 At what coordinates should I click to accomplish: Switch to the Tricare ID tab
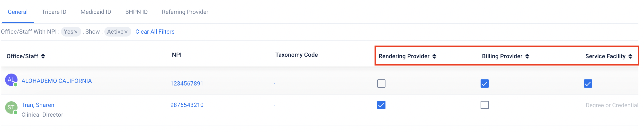[54, 12]
